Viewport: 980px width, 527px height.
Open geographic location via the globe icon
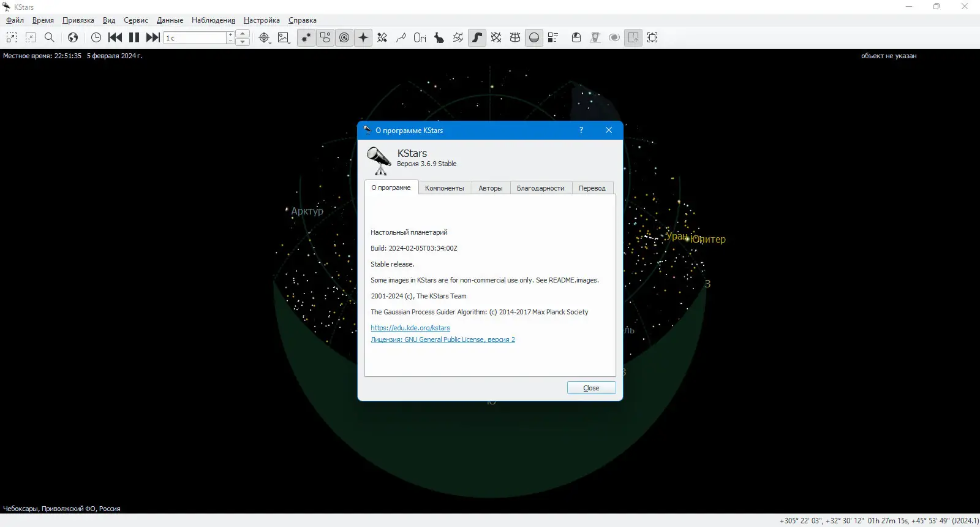click(73, 37)
